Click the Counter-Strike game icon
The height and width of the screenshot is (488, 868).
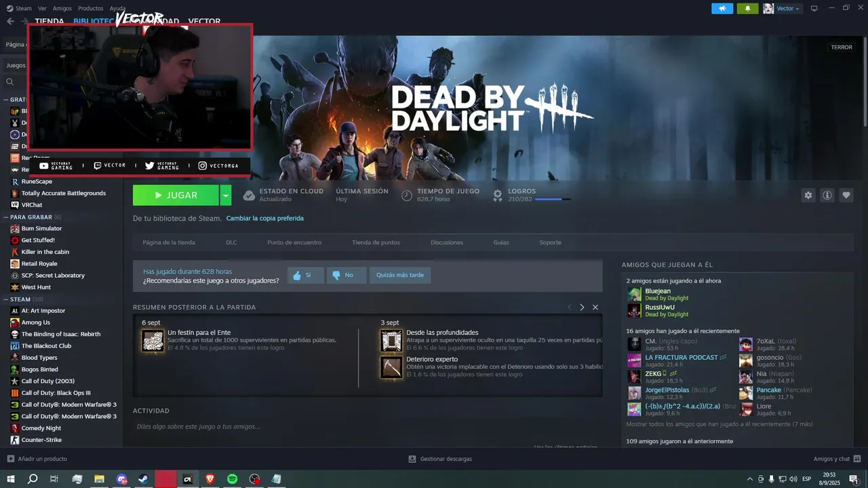point(15,440)
